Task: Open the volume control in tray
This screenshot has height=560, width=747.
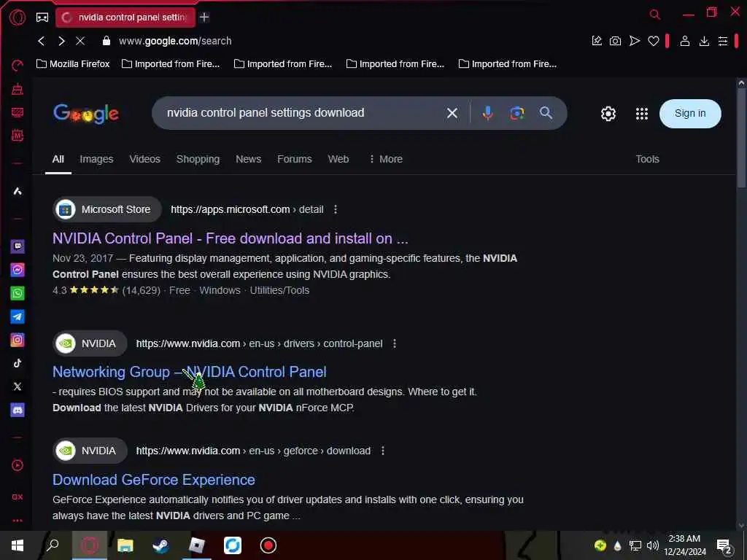Action: coord(653,545)
